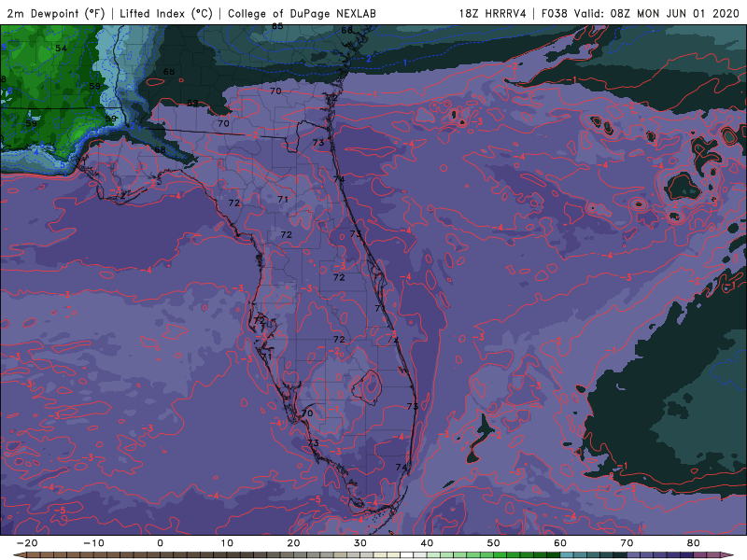Image resolution: width=747 pixels, height=560 pixels.
Task: Click the 30 label on the color scale
Action: tap(360, 543)
